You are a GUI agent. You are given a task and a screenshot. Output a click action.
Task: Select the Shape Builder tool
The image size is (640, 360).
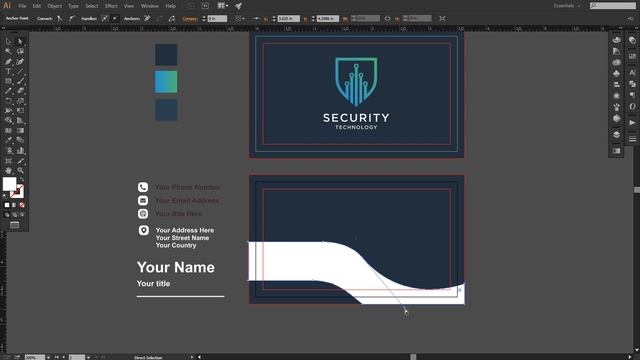click(9, 120)
